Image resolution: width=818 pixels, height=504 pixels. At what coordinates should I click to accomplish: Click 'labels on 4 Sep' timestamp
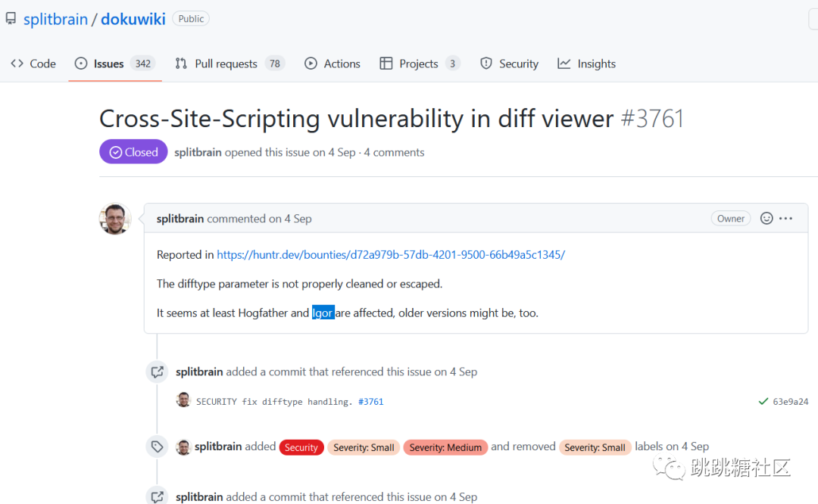click(x=671, y=446)
